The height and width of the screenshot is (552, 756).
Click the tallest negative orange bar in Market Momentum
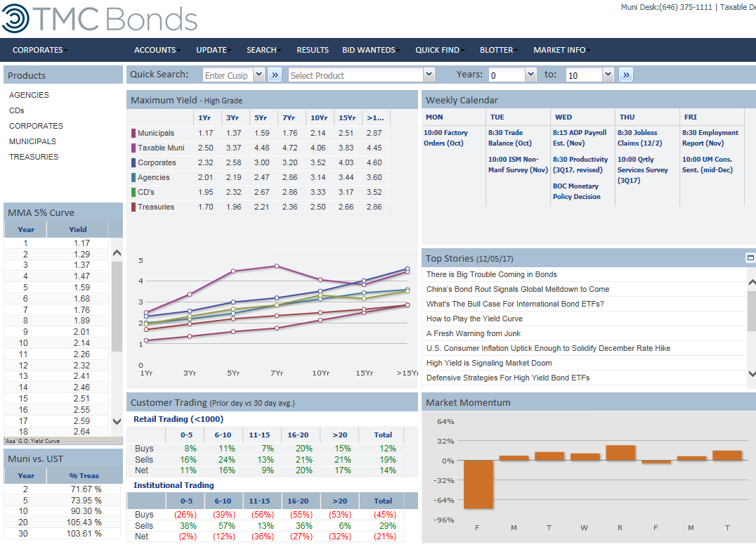[478, 484]
